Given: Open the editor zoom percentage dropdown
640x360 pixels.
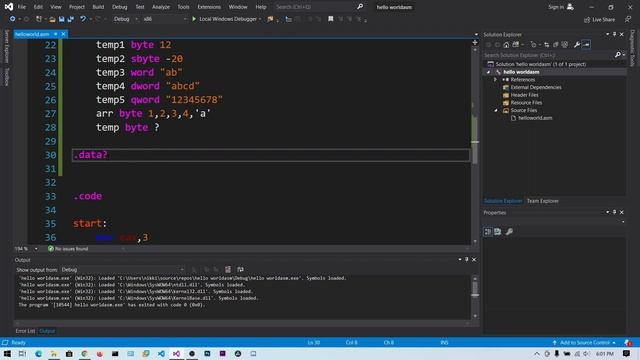Looking at the screenshot, I should tap(36, 249).
